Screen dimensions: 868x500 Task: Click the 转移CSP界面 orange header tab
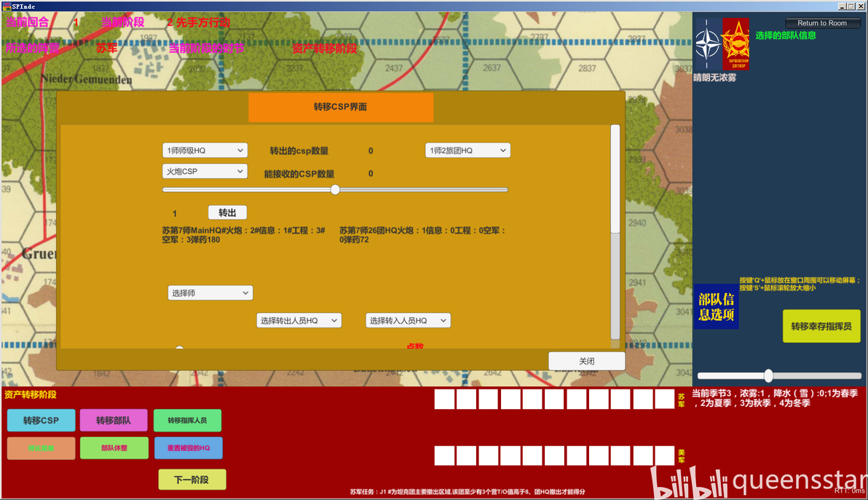click(x=341, y=107)
